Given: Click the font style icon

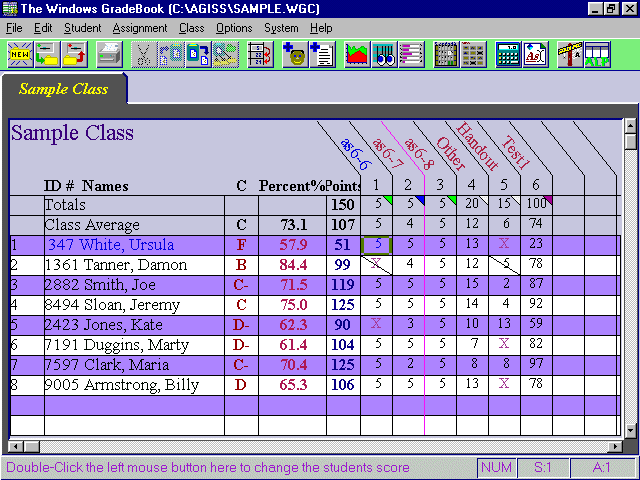Looking at the screenshot, I should (535, 54).
